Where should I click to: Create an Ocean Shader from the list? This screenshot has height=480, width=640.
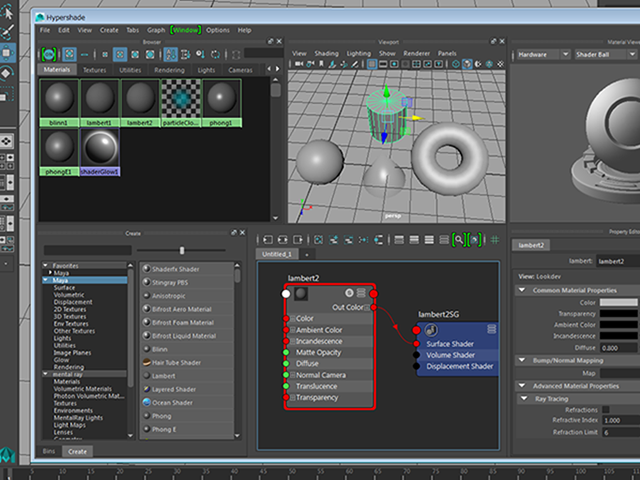click(x=187, y=403)
